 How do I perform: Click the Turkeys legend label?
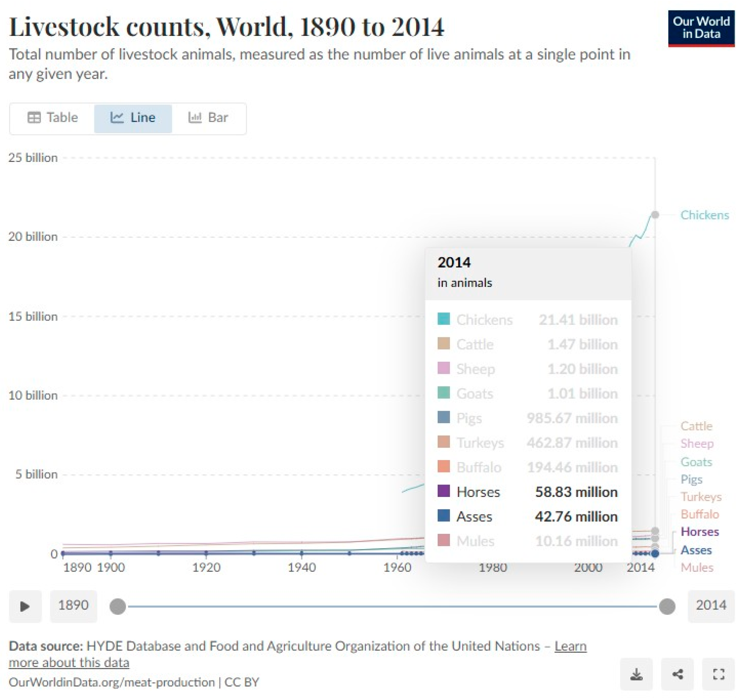pos(701,497)
